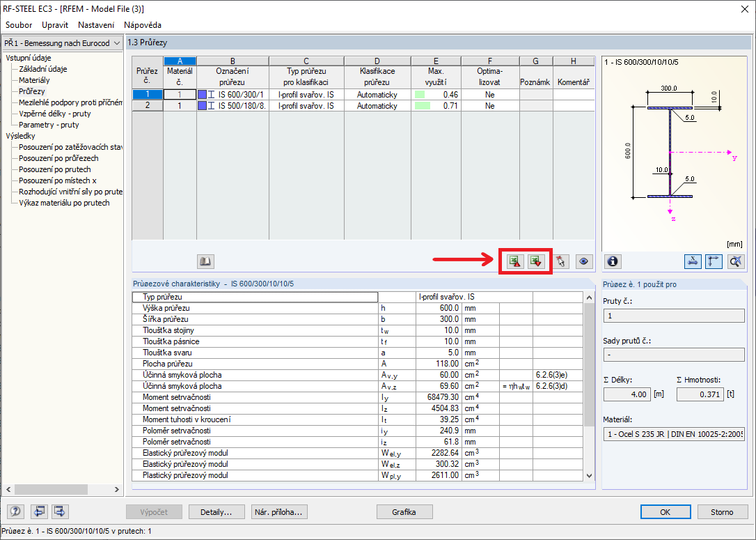Select Materiály in navigator tree

(34, 80)
